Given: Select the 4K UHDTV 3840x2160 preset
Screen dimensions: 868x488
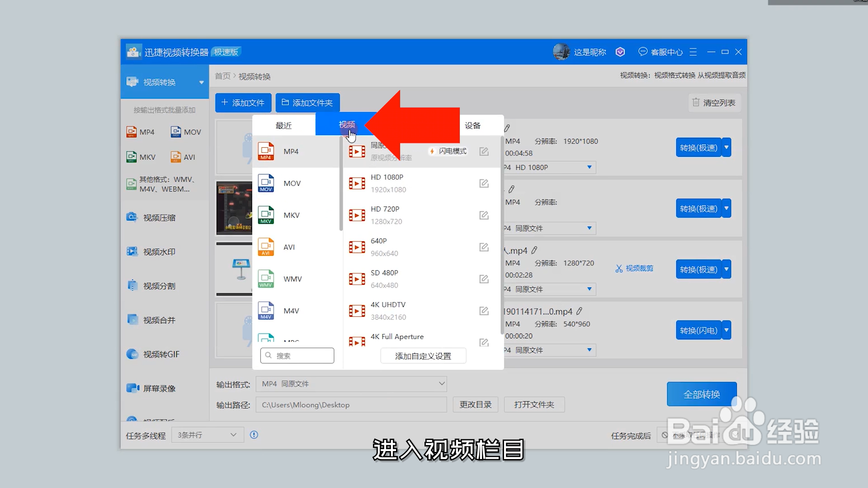Looking at the screenshot, I should pyautogui.click(x=422, y=311).
